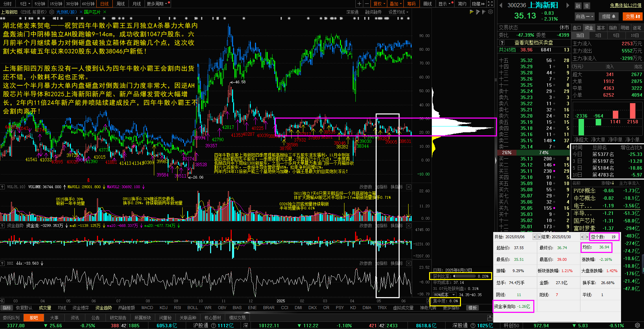Click the 港 connect badge
The image size is (644, 329).
[586, 6]
